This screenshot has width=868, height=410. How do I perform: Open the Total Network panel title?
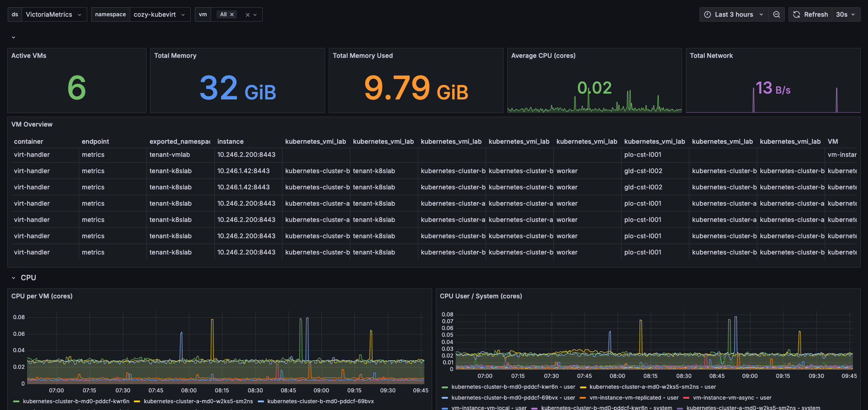click(x=711, y=56)
